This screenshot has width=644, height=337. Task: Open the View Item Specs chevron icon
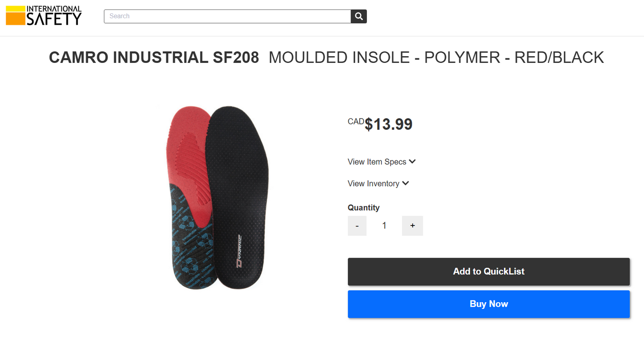coord(412,161)
